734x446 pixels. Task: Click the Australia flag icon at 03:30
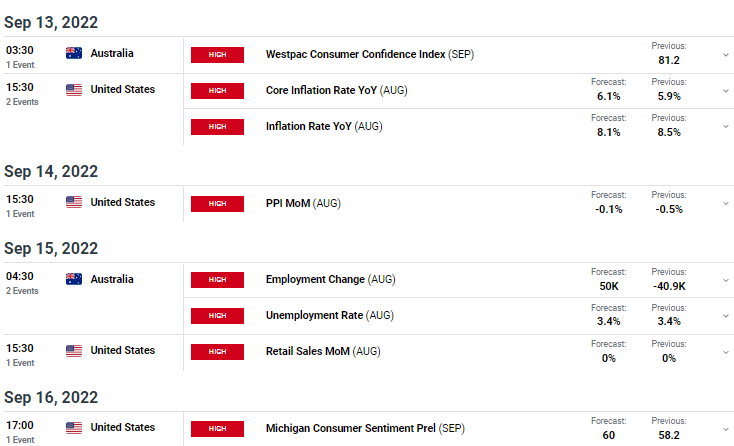(x=74, y=53)
